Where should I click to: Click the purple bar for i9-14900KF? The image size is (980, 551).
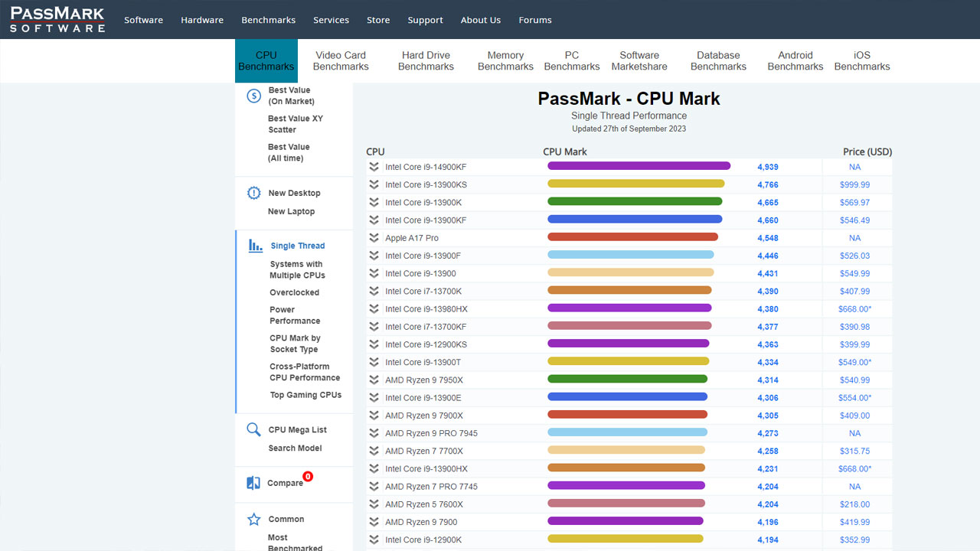coord(639,166)
